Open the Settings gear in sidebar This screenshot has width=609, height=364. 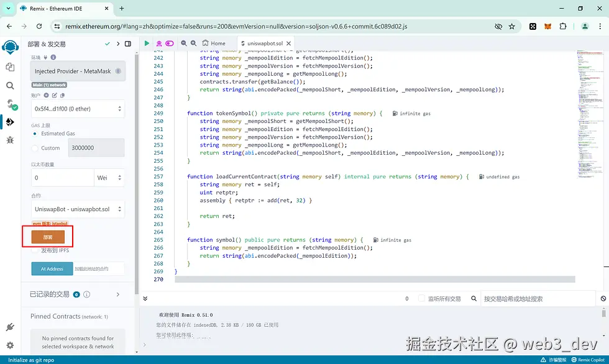10,345
